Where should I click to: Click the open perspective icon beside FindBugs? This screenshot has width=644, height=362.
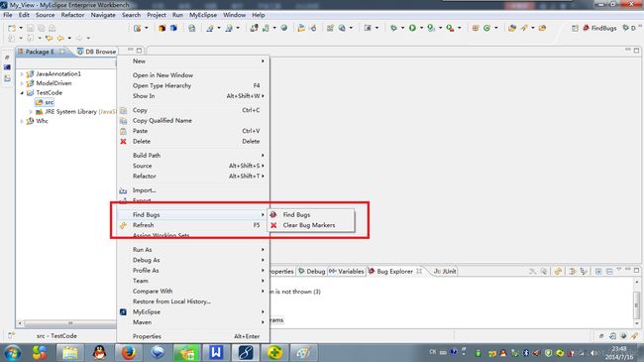[x=575, y=28]
